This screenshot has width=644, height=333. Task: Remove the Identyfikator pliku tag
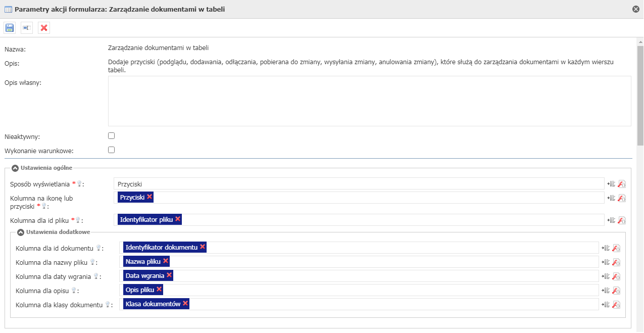[x=178, y=219]
